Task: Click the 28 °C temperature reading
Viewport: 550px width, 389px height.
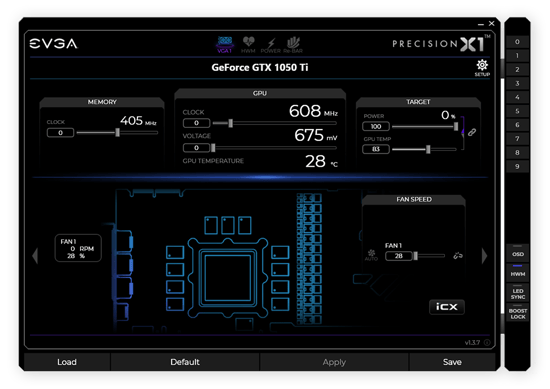Action: coord(321,161)
